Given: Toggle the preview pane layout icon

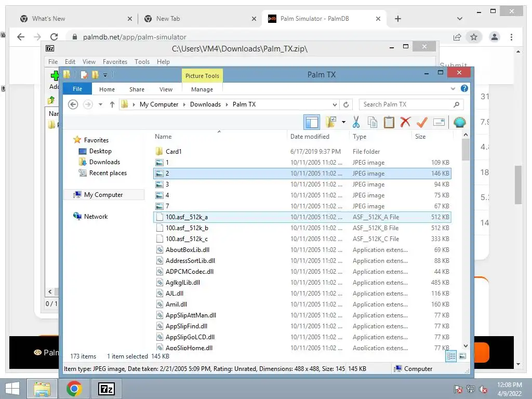Looking at the screenshot, I should [312, 122].
